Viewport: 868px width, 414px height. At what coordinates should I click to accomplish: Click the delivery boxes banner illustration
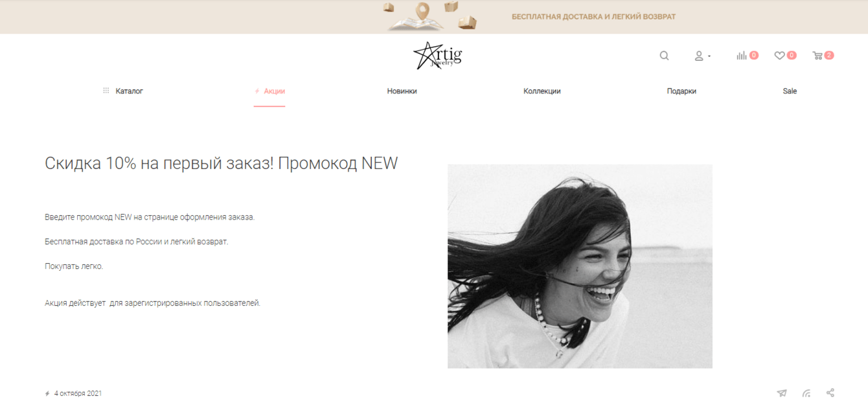click(431, 16)
